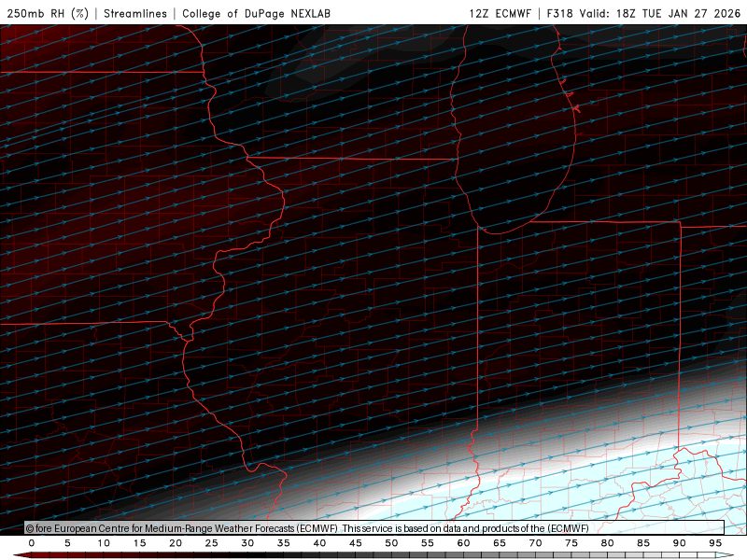Click colorbar label "60"
Screen dimensions: 747x560
click(463, 543)
